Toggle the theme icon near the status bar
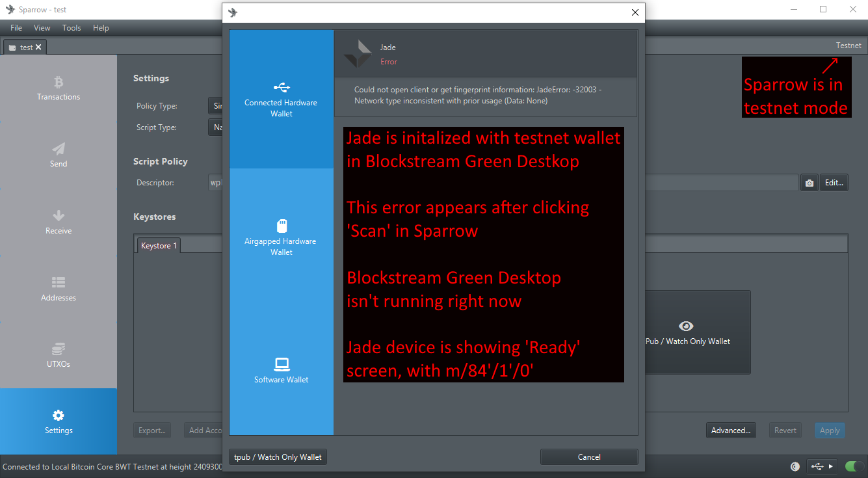The image size is (868, 478). pos(795,466)
